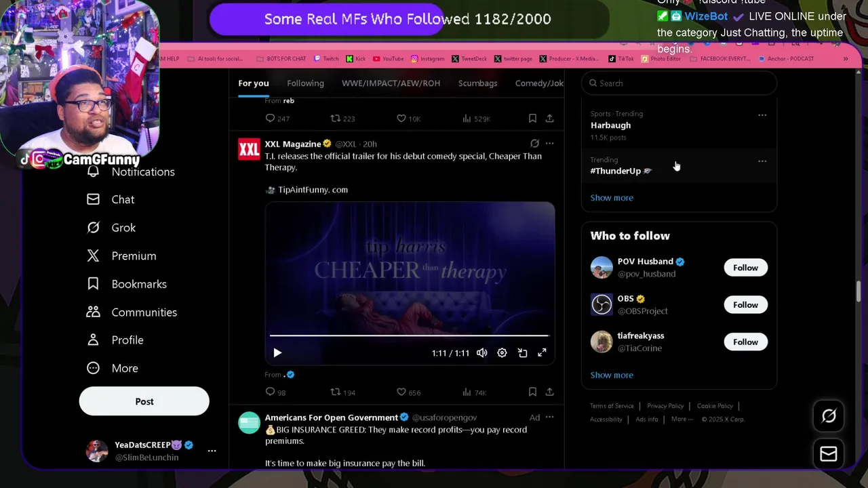This screenshot has height=488, width=868.
Task: Open the Instagram bookmark
Action: [427, 59]
